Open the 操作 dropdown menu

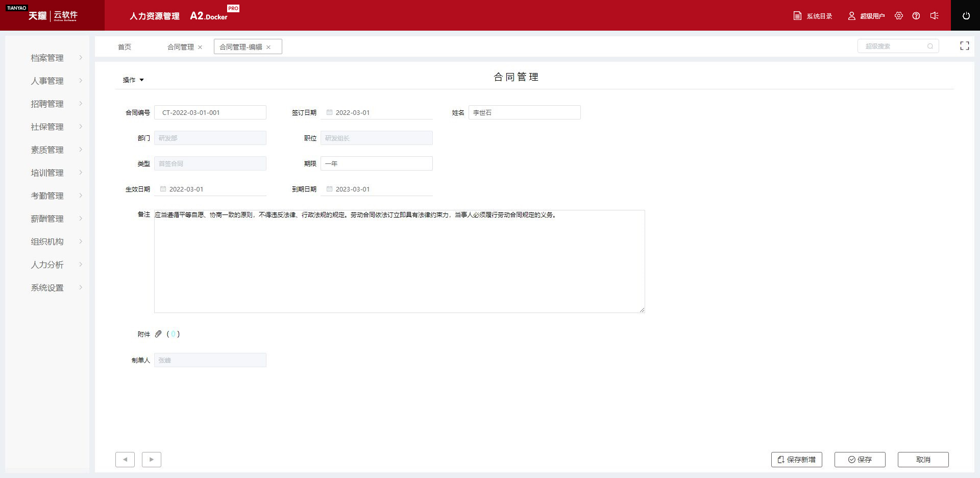[133, 80]
